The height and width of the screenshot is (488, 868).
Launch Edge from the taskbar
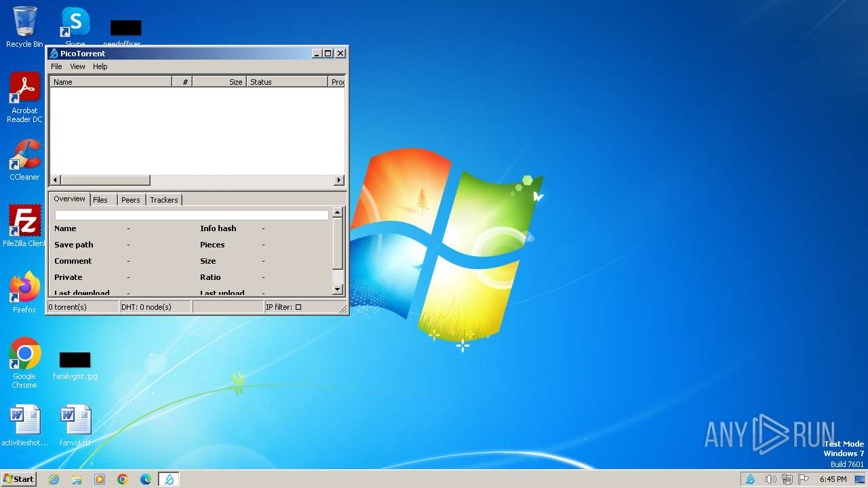(x=146, y=479)
